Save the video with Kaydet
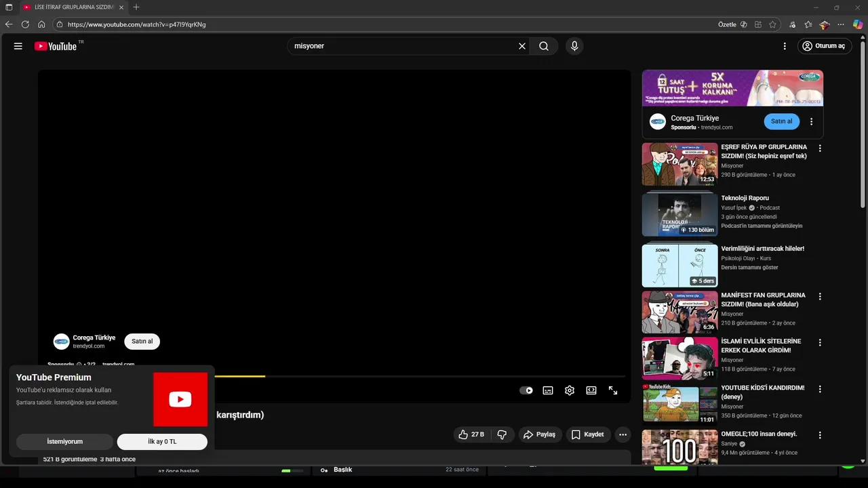The height and width of the screenshot is (488, 868). (x=587, y=434)
